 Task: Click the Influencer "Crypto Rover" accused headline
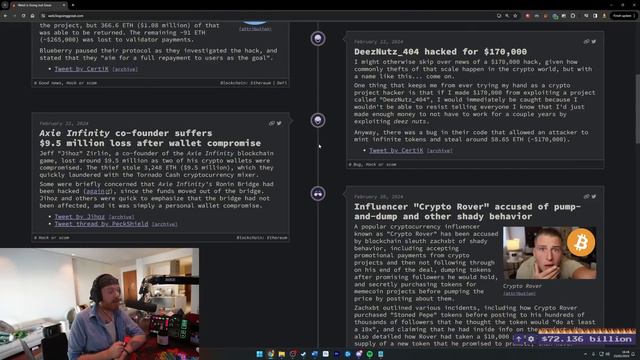(467, 211)
